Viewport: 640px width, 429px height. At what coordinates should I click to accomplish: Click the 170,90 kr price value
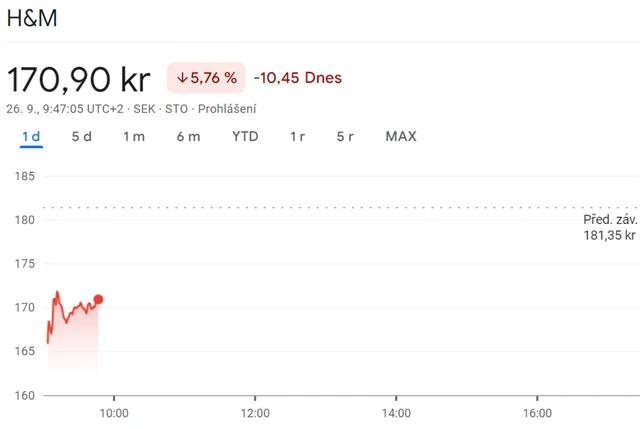tap(80, 78)
